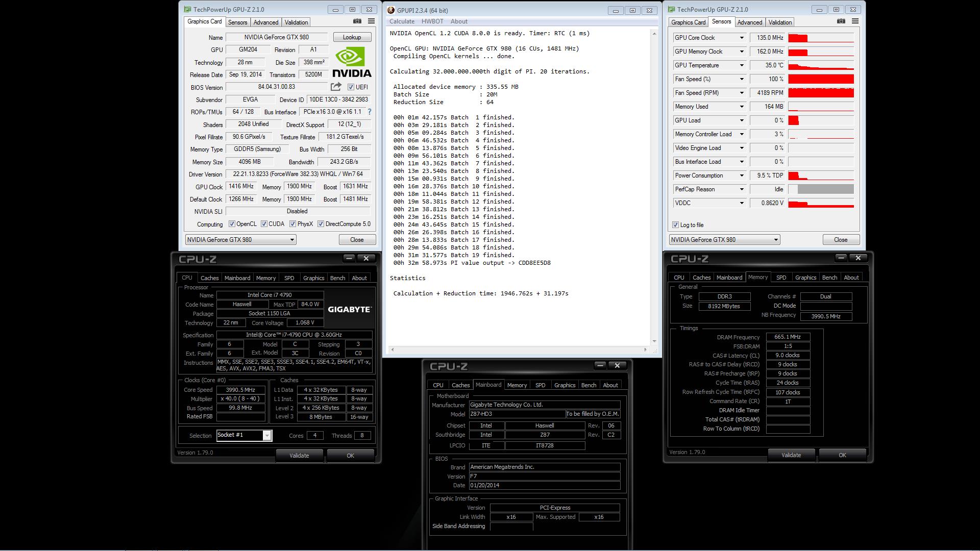980x551 pixels.
Task: Toggle Log to file checkbox
Action: tap(675, 225)
